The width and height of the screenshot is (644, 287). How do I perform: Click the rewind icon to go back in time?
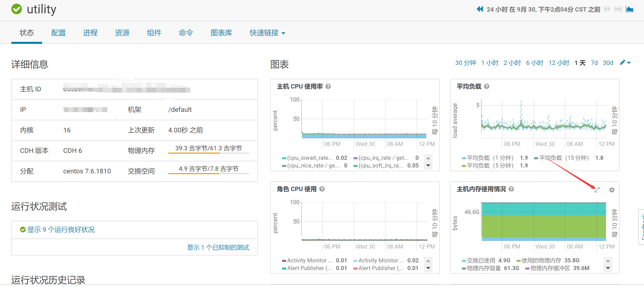click(480, 9)
